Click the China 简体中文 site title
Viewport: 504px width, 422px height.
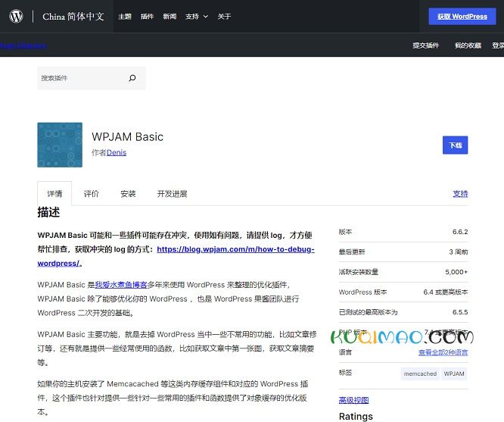point(73,17)
